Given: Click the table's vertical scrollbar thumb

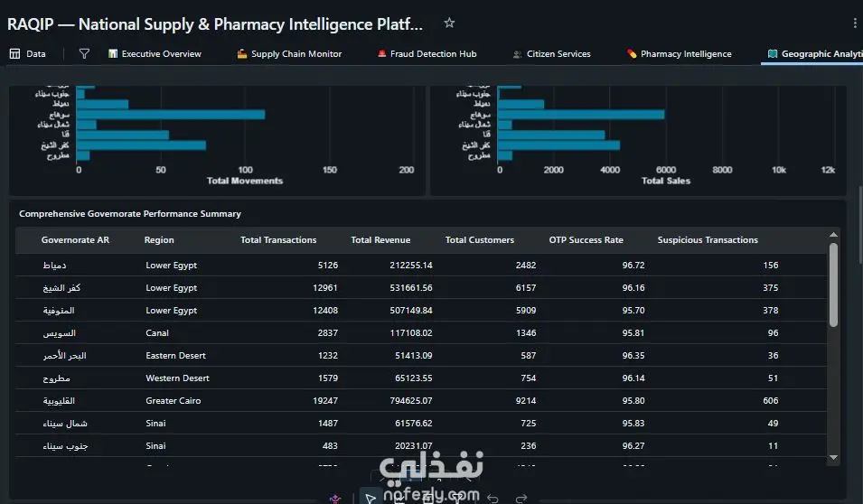Looking at the screenshot, I should [x=833, y=285].
